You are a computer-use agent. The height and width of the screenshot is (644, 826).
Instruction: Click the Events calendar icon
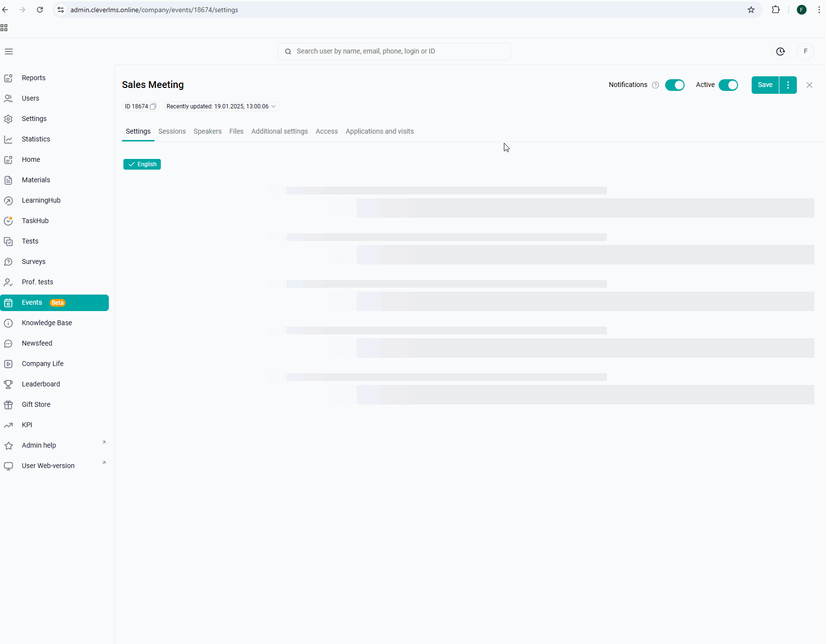click(x=8, y=303)
